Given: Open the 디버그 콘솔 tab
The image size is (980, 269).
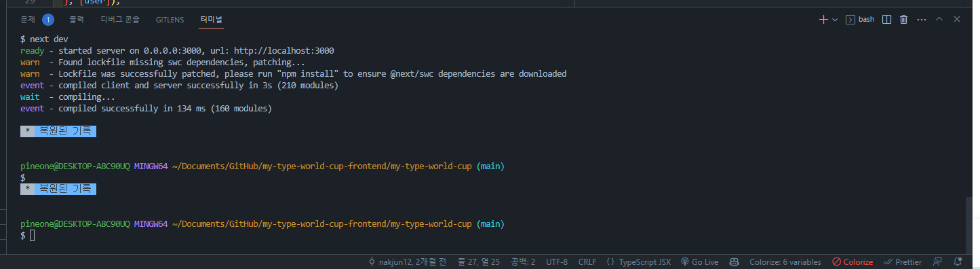Looking at the screenshot, I should (x=120, y=20).
